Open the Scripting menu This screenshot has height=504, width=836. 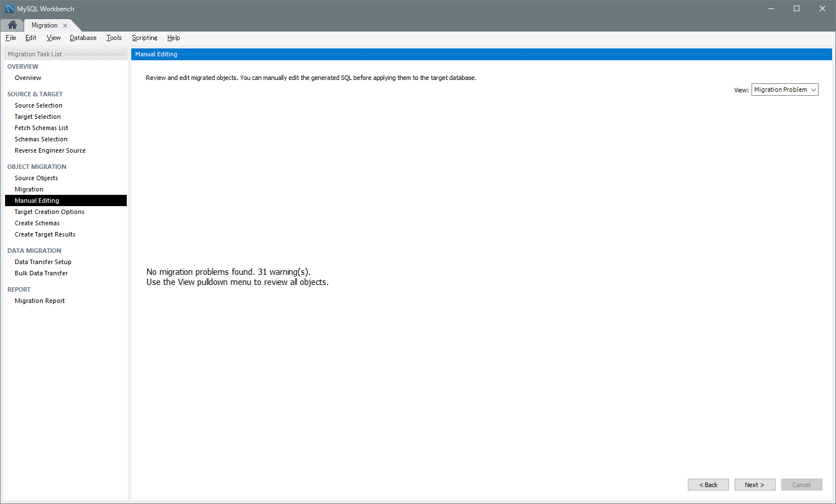[144, 38]
